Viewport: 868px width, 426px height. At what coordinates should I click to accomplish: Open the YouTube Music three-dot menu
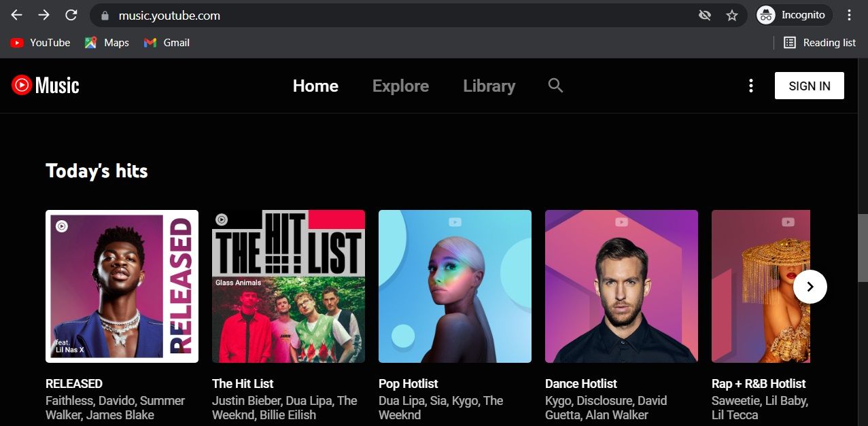click(x=750, y=86)
